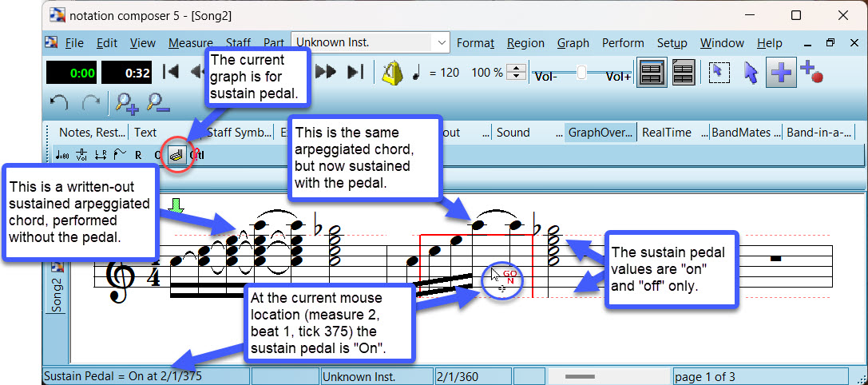
Task: Select the sustain pedal graph icon
Action: [177, 155]
